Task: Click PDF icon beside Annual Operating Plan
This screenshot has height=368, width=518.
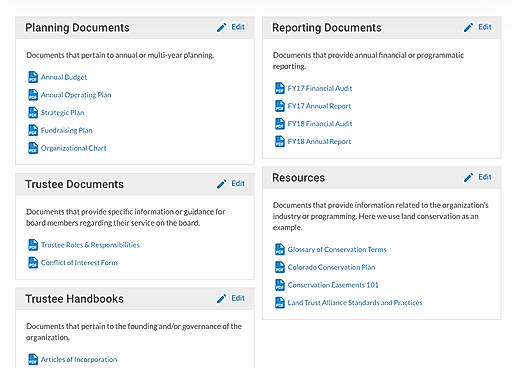Action: (x=33, y=95)
